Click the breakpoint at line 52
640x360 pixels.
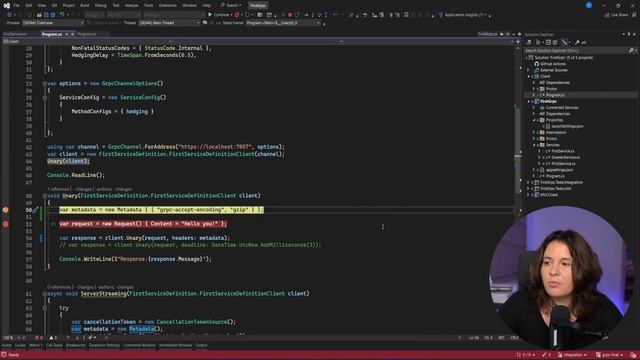pyautogui.click(x=5, y=224)
